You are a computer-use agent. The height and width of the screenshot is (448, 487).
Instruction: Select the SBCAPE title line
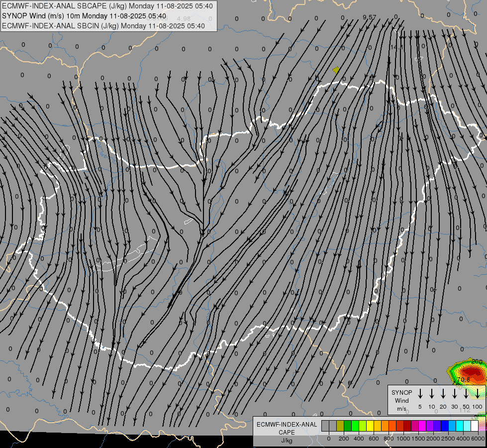point(107,6)
